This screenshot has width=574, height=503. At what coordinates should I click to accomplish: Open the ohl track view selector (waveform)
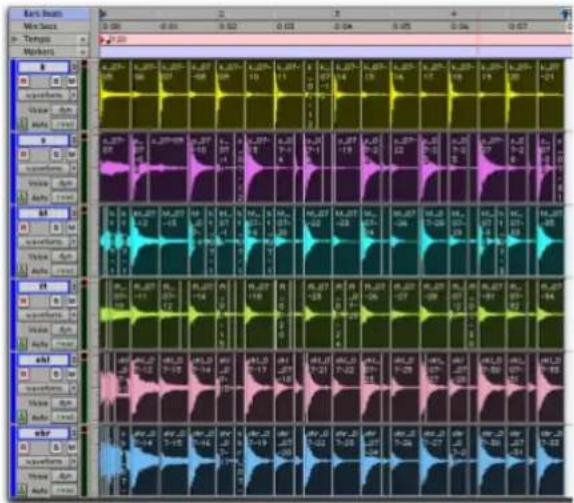tap(48, 388)
